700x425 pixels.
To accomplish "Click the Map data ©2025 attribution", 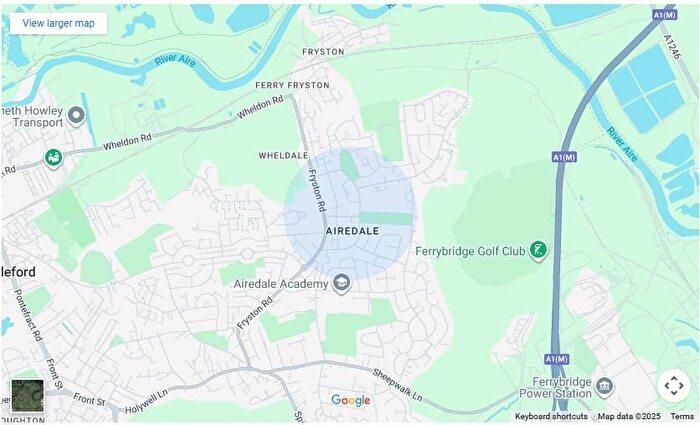I will [629, 417].
